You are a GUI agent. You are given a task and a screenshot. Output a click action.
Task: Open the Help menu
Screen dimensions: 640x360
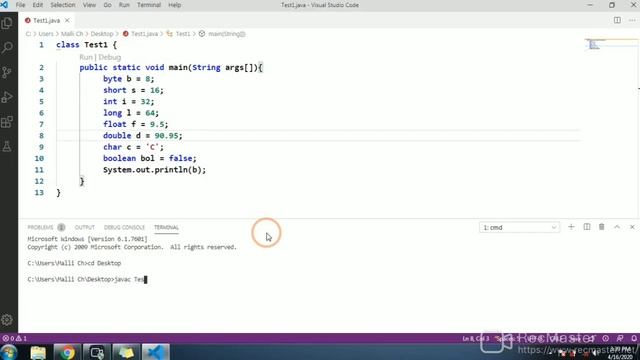(174, 5)
